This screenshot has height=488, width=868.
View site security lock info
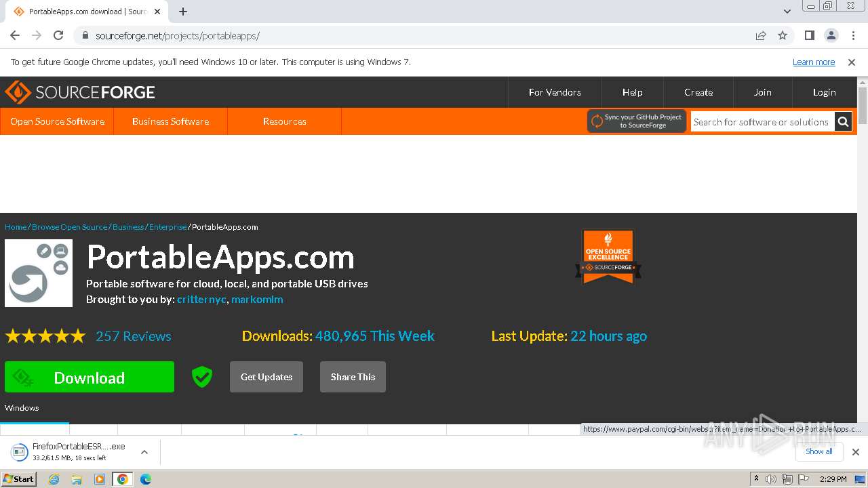(x=85, y=35)
